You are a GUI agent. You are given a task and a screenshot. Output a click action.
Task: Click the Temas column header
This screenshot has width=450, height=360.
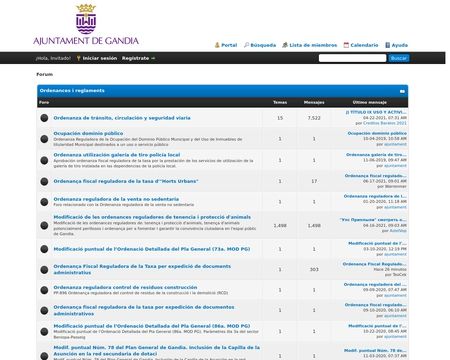click(280, 102)
